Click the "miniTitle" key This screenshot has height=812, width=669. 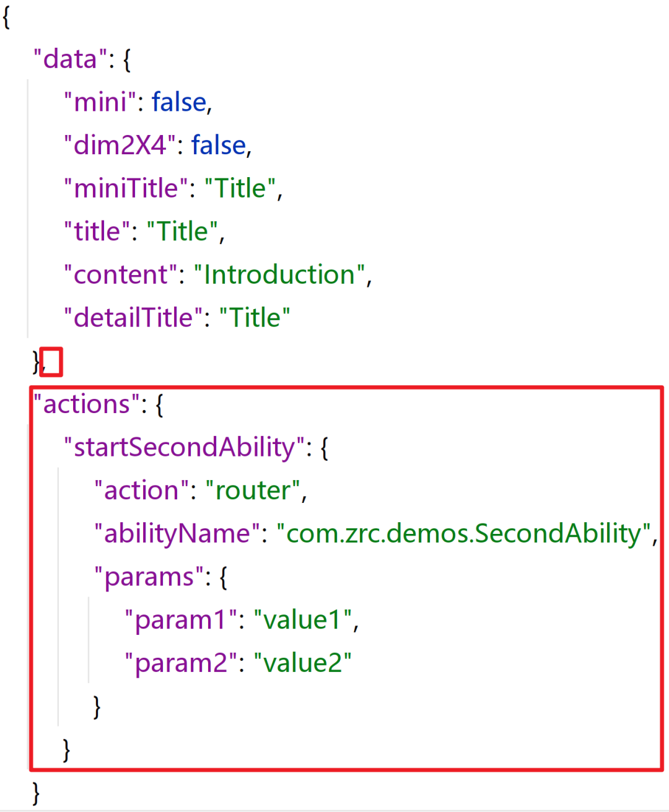126,188
